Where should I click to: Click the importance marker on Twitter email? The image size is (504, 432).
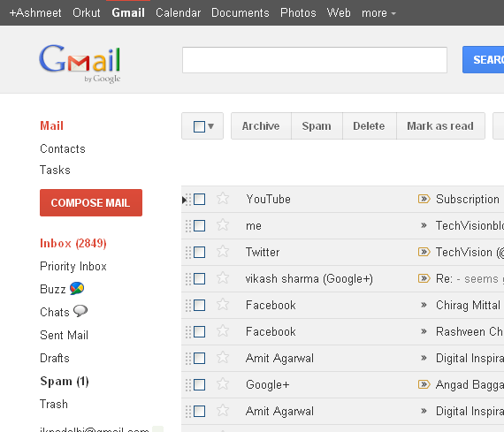coord(424,252)
